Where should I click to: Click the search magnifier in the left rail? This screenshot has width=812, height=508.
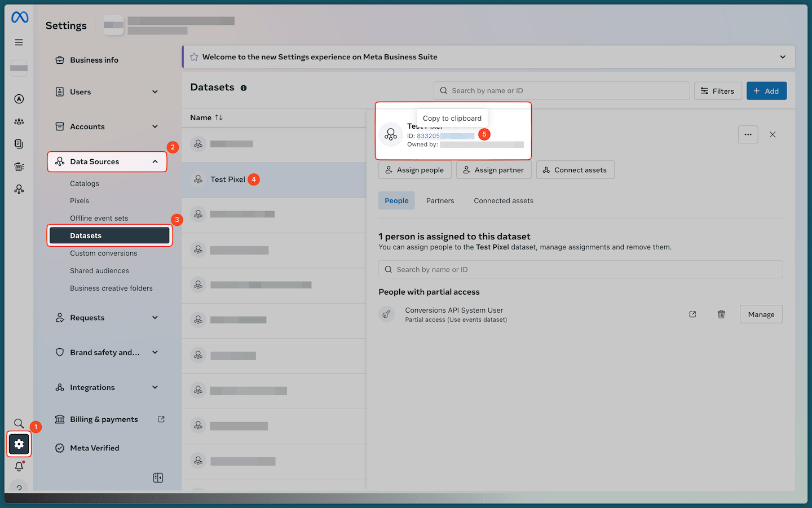pos(19,423)
